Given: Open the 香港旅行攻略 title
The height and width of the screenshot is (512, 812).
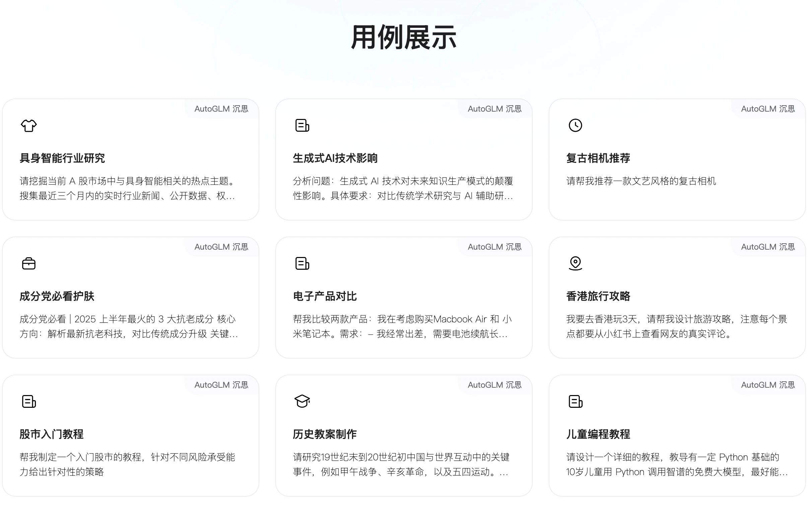Looking at the screenshot, I should [598, 296].
